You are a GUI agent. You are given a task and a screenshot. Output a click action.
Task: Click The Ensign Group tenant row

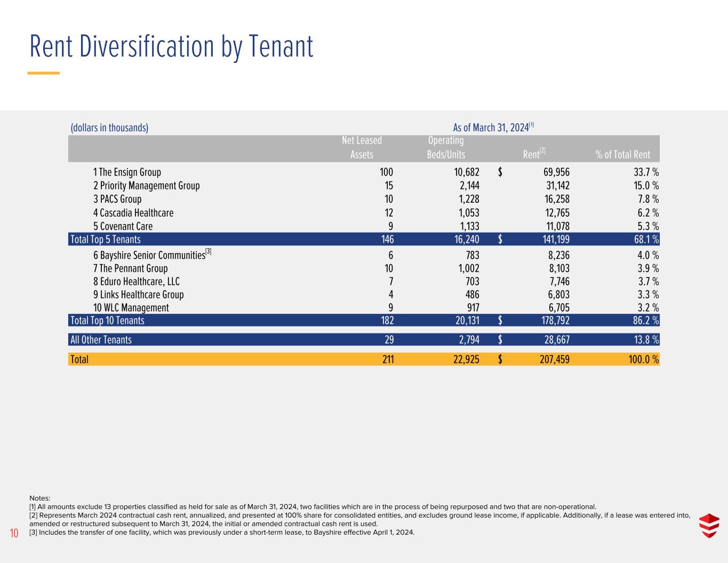[x=364, y=172]
